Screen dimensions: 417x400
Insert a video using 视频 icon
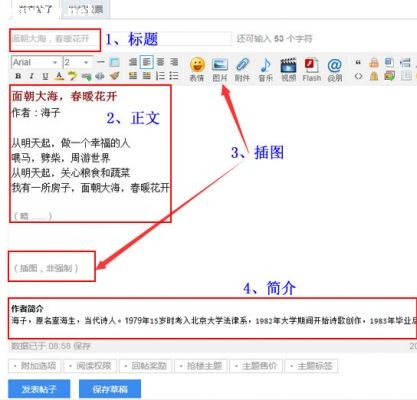[288, 69]
